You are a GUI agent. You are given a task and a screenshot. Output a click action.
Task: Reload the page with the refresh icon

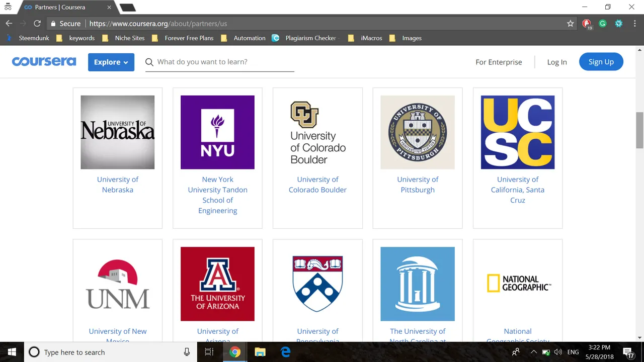pos(37,24)
